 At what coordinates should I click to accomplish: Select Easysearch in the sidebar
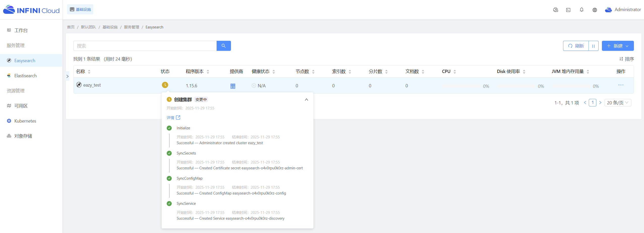tap(31, 60)
